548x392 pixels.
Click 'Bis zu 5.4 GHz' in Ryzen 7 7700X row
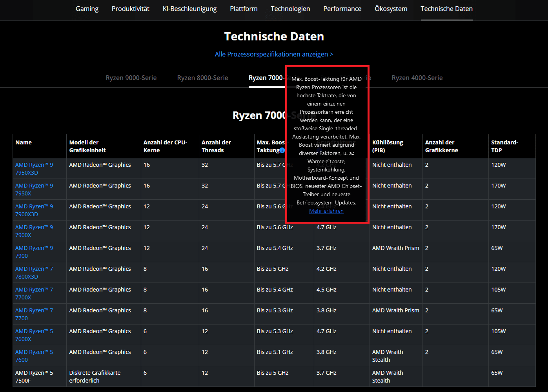275,290
